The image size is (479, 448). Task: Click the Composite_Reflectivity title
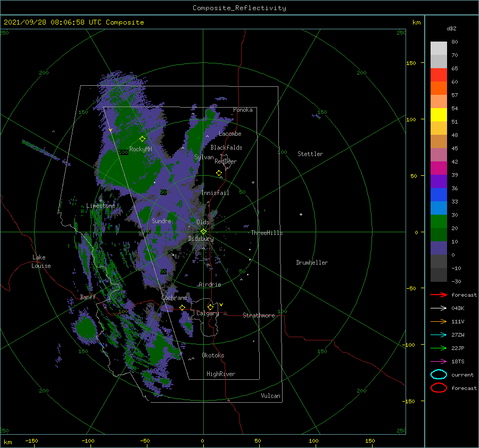tap(239, 8)
